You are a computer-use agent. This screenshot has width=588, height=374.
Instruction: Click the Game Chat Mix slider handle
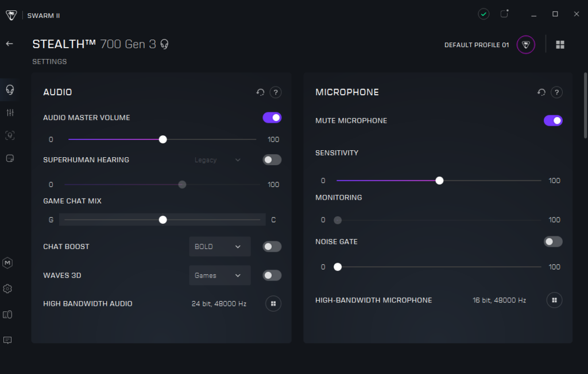[163, 220]
